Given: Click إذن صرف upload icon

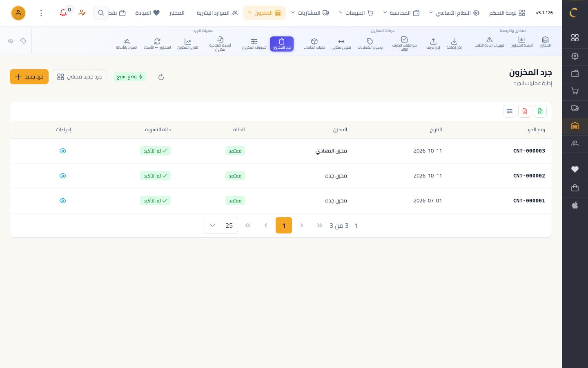Looking at the screenshot, I should click(x=433, y=41).
